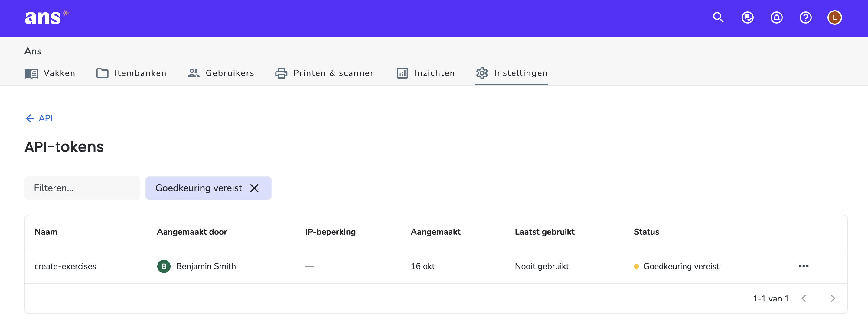868x328 pixels.
Task: Click the Laatst gebruikt column header
Action: pyautogui.click(x=544, y=232)
